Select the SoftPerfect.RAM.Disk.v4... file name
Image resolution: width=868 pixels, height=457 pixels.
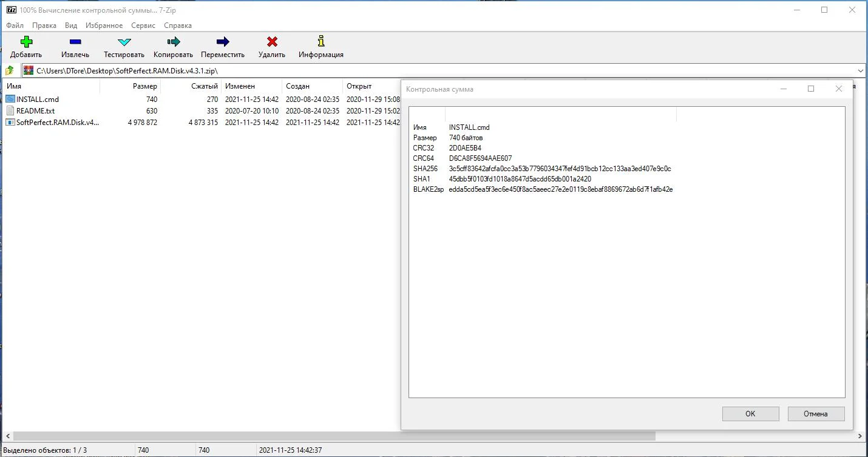(57, 123)
